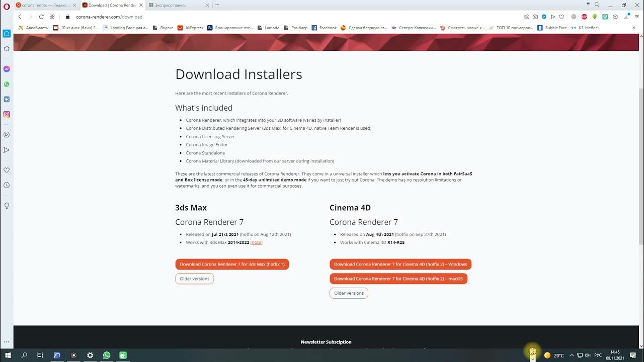Viewport: 644px width, 362px height.
Task: Open the КЗ-Мебель bookmark
Action: tap(586, 28)
